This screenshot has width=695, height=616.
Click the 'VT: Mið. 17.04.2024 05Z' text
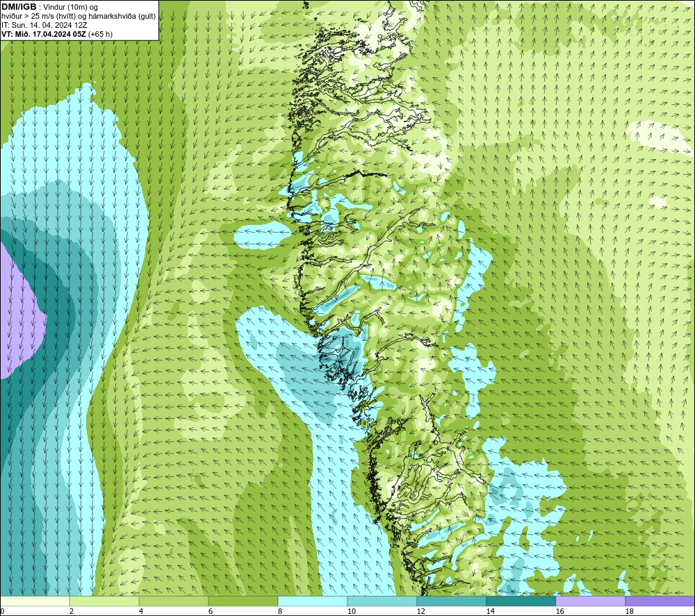[44, 33]
